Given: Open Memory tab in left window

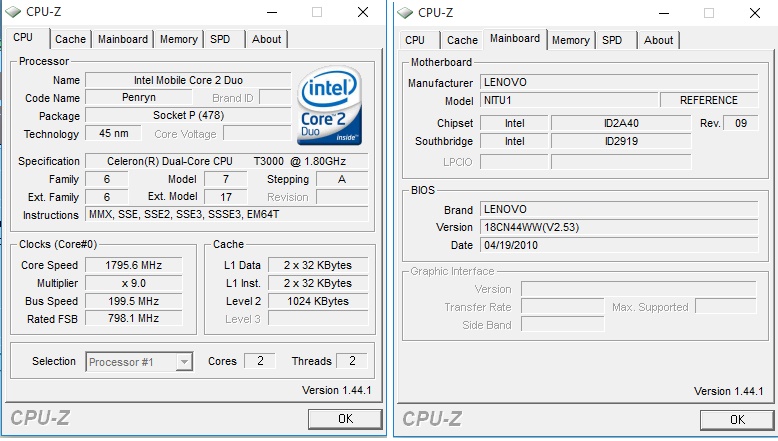Looking at the screenshot, I should pos(179,39).
